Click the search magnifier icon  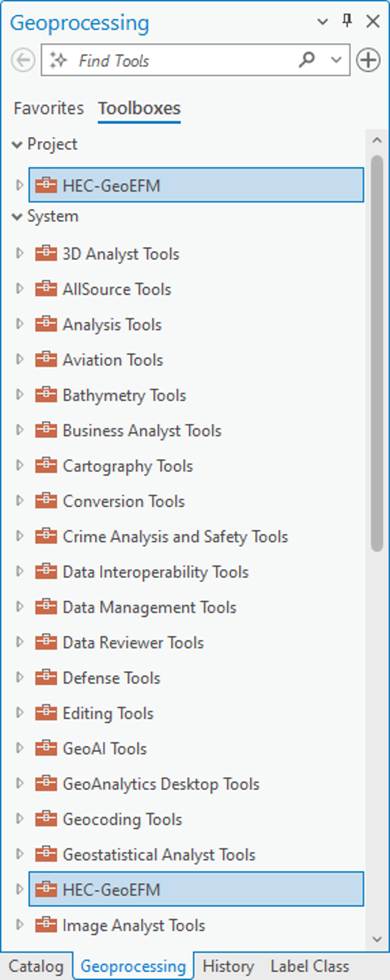coord(307,60)
